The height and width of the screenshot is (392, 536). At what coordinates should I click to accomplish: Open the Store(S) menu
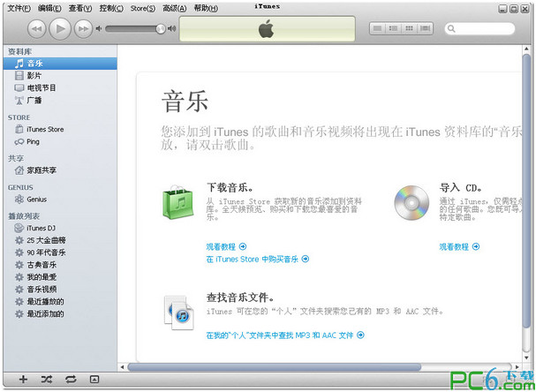[x=143, y=8]
